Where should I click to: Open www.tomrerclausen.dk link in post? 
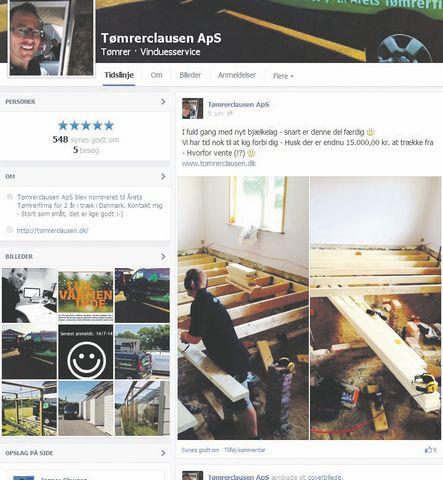click(219, 163)
